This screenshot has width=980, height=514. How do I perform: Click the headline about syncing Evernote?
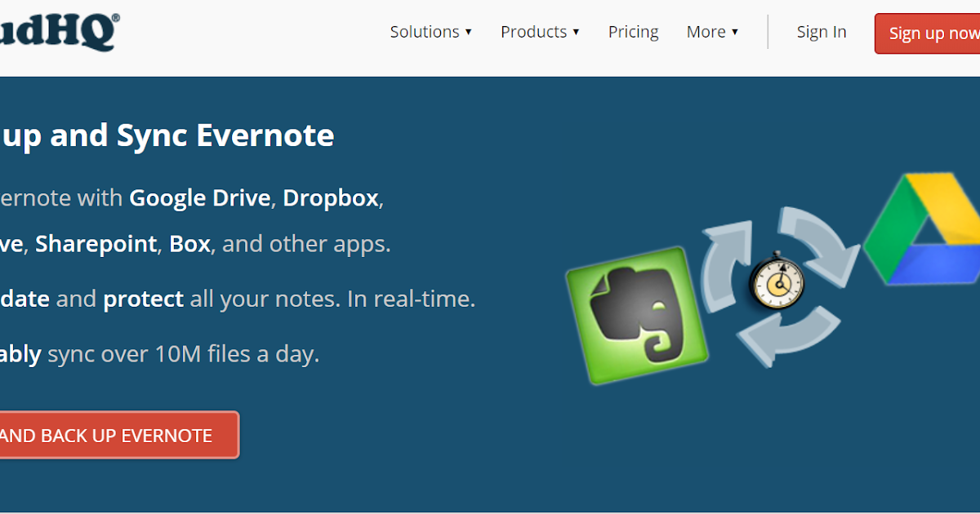169,135
